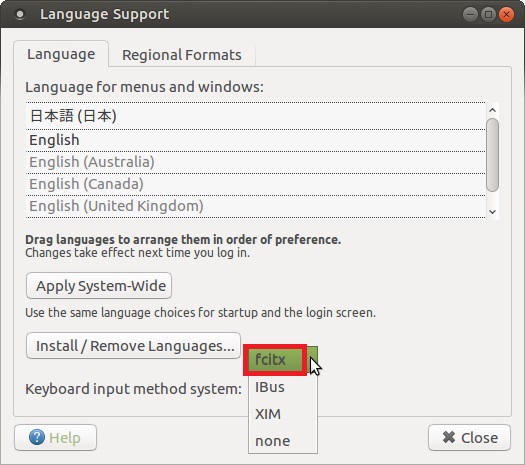The width and height of the screenshot is (525, 465).
Task: Choose none from the input method menu
Action: click(x=283, y=441)
